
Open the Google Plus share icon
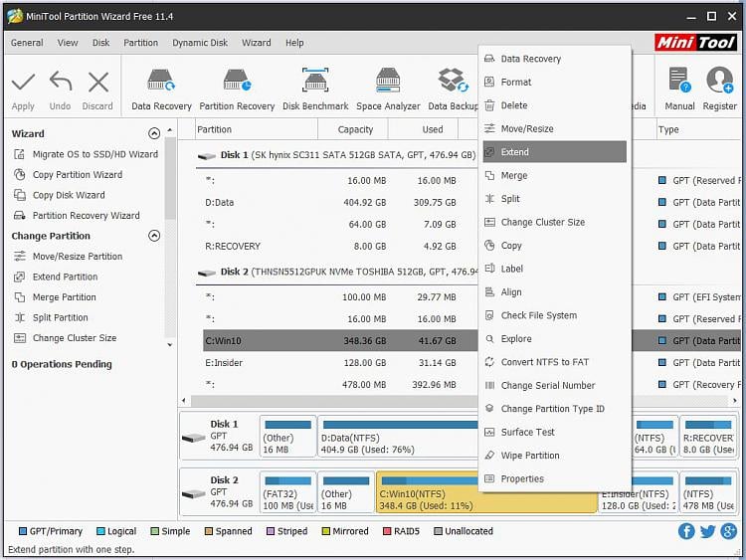click(x=728, y=531)
